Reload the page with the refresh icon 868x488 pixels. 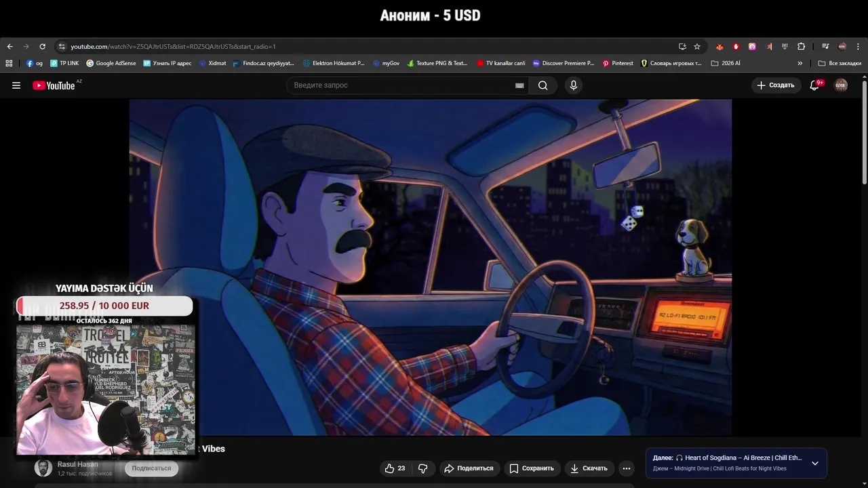[x=42, y=47]
